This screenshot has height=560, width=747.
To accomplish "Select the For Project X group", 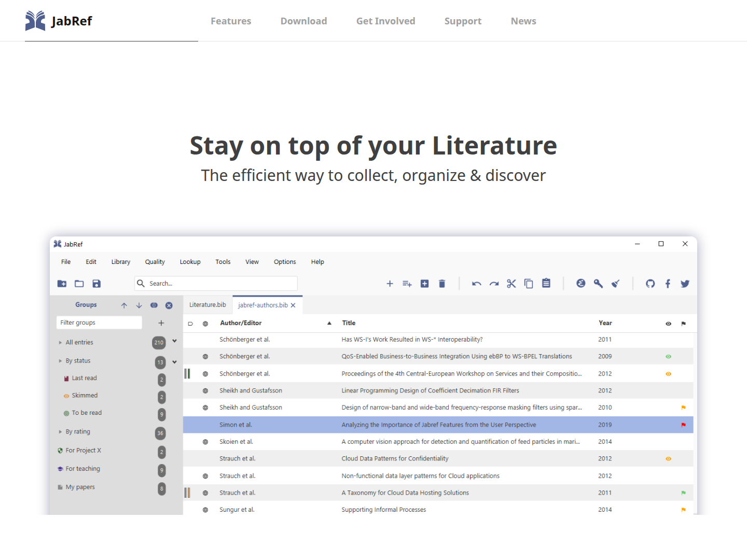I will [x=84, y=451].
